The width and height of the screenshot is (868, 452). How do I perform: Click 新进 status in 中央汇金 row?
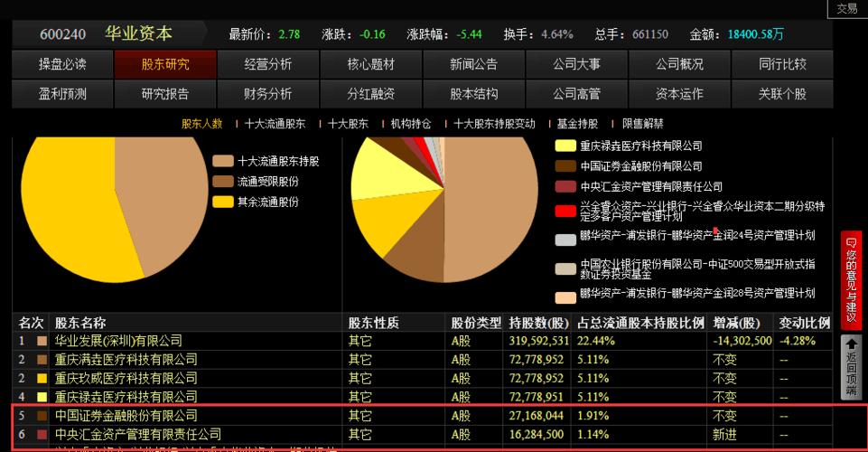[x=724, y=434]
